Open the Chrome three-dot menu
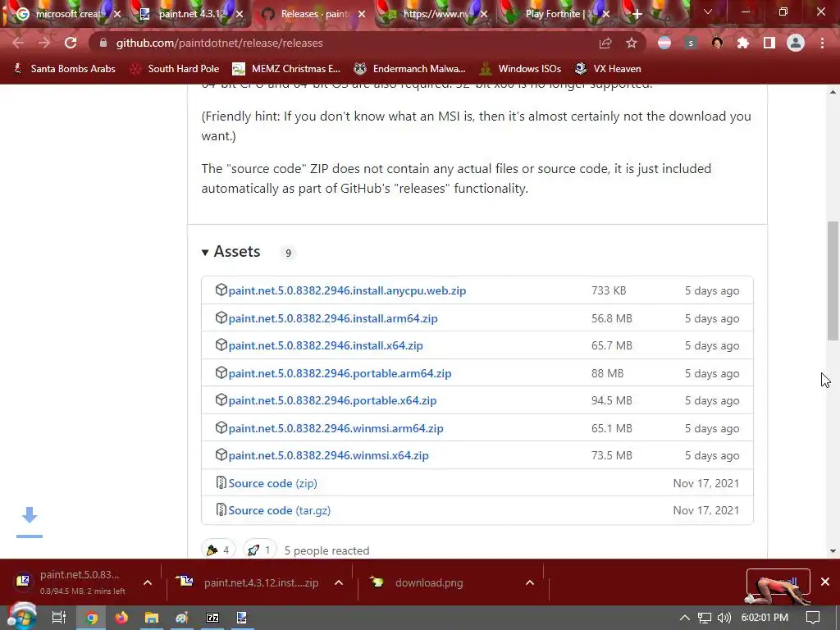Image resolution: width=840 pixels, height=630 pixels. pos(822,43)
